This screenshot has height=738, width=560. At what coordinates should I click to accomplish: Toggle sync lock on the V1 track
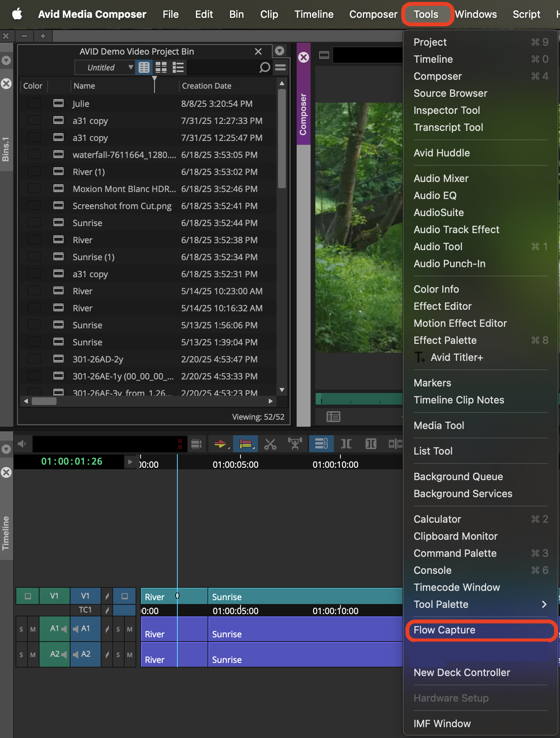coord(107,596)
